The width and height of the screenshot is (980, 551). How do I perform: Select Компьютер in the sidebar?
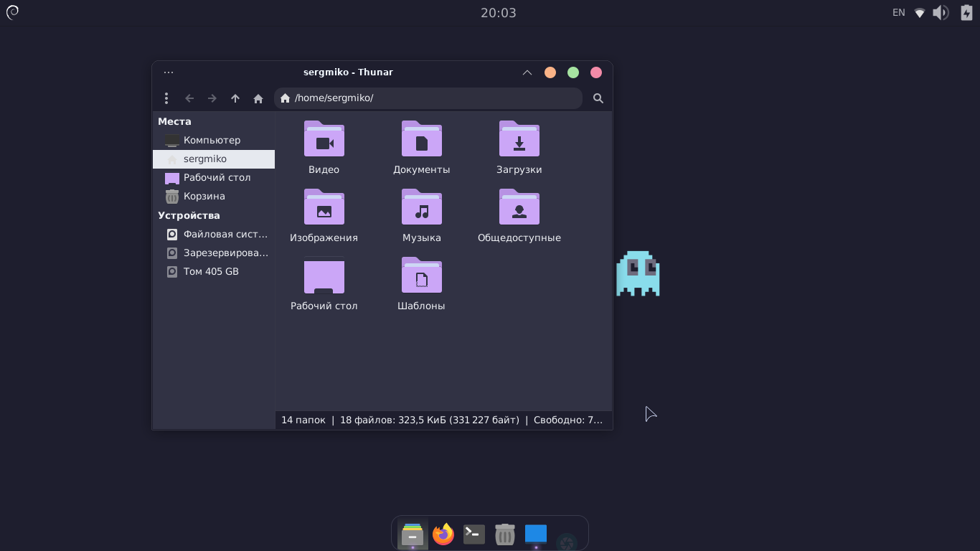[x=212, y=140]
